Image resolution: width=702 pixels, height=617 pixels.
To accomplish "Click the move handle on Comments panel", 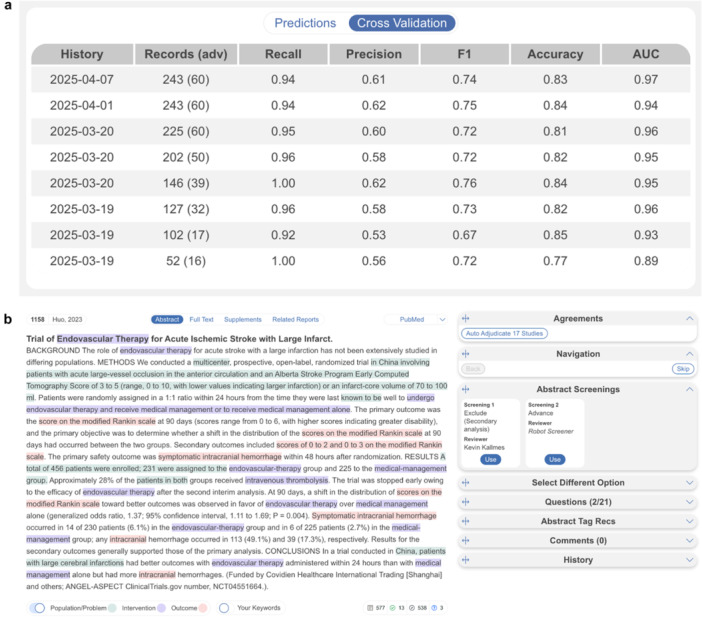I will coord(466,541).
